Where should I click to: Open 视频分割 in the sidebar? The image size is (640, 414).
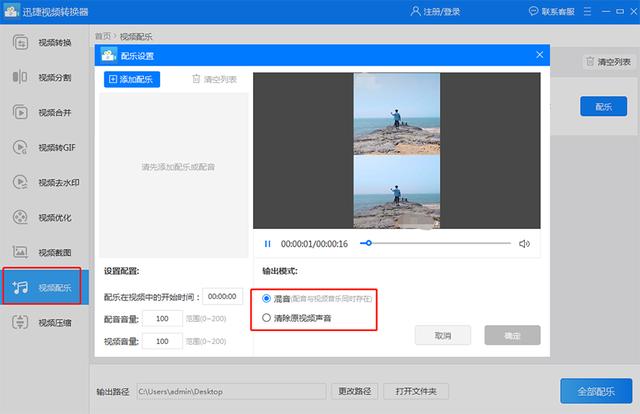[x=44, y=77]
